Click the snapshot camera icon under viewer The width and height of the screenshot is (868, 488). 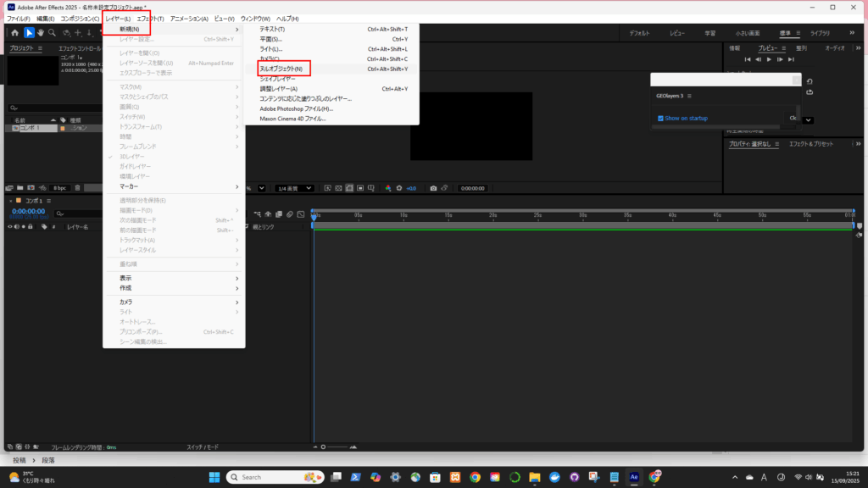[x=433, y=187]
